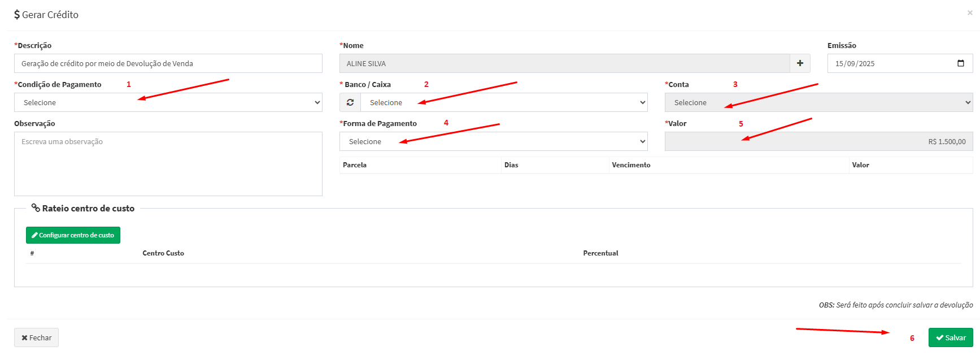The width and height of the screenshot is (980, 355).
Task: Open the Condição de Pagamento dropdown
Action: tap(168, 102)
